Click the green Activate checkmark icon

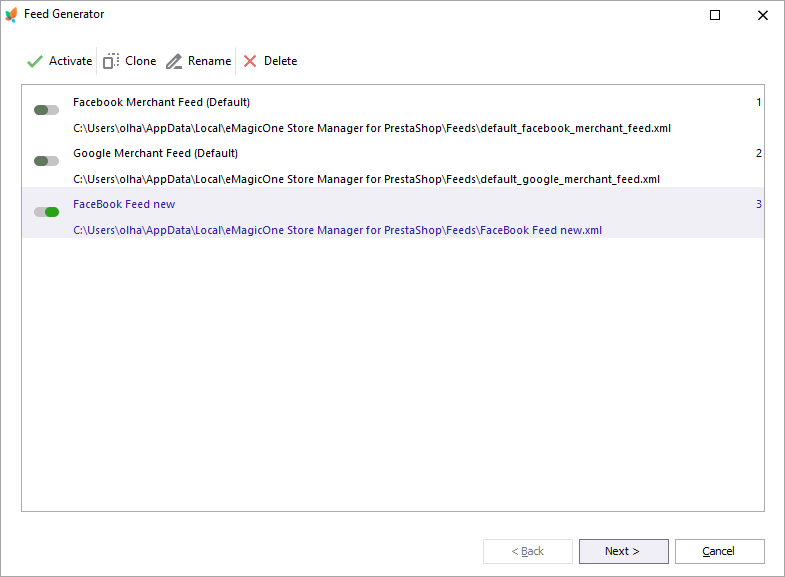tap(35, 62)
